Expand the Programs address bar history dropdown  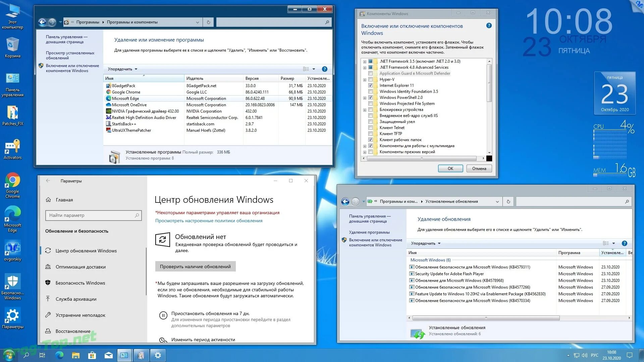(197, 22)
